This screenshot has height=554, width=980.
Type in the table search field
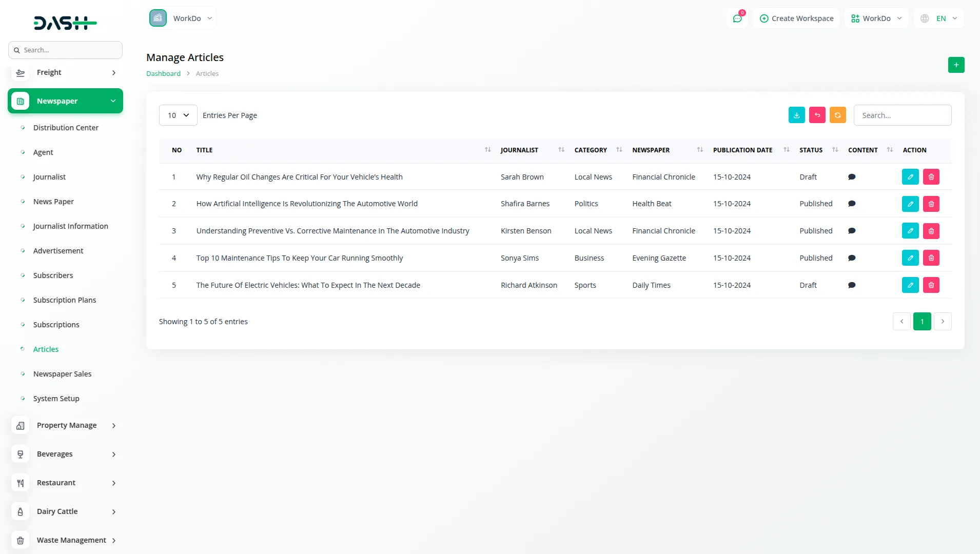point(903,115)
